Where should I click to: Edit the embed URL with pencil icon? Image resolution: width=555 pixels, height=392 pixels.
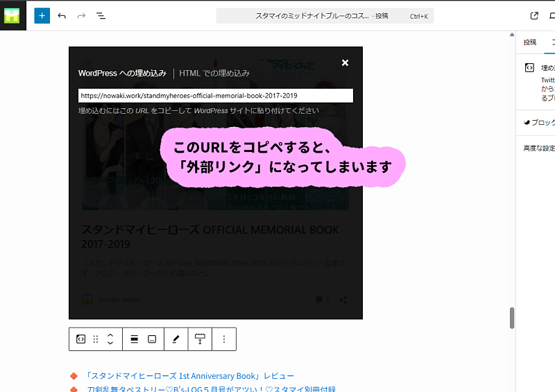pyautogui.click(x=176, y=339)
